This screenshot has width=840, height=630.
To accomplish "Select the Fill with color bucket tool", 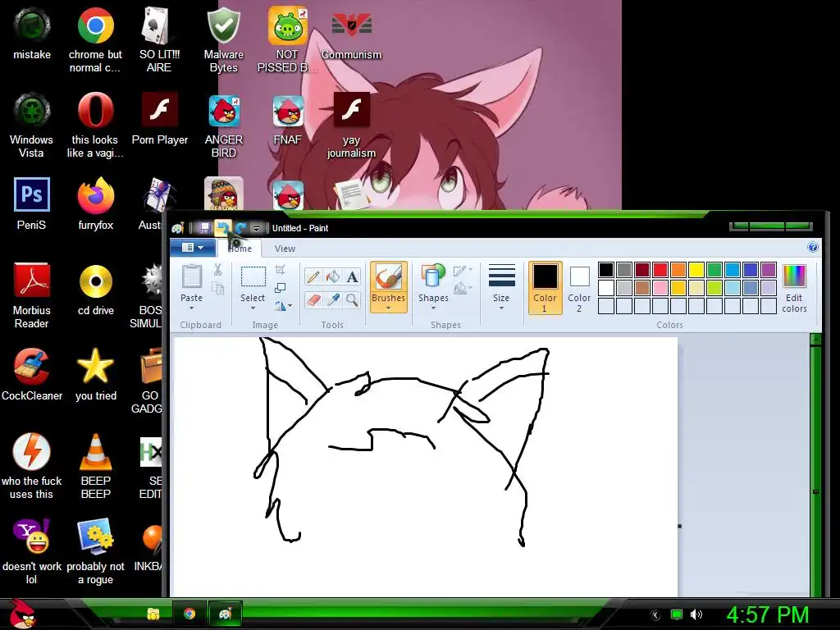I will (x=333, y=277).
